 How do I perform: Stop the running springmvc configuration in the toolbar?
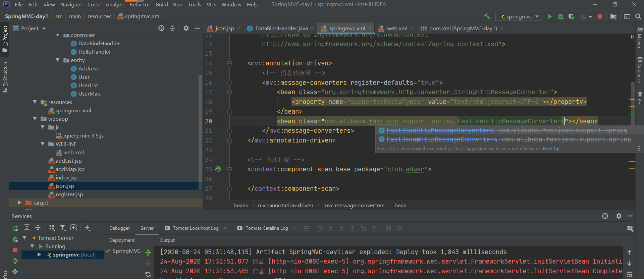[x=600, y=16]
